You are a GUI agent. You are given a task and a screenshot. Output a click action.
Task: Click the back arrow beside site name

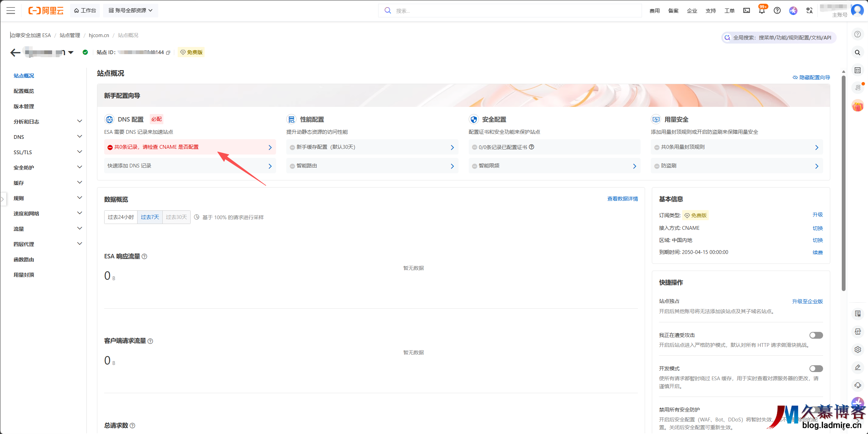pyautogui.click(x=15, y=52)
